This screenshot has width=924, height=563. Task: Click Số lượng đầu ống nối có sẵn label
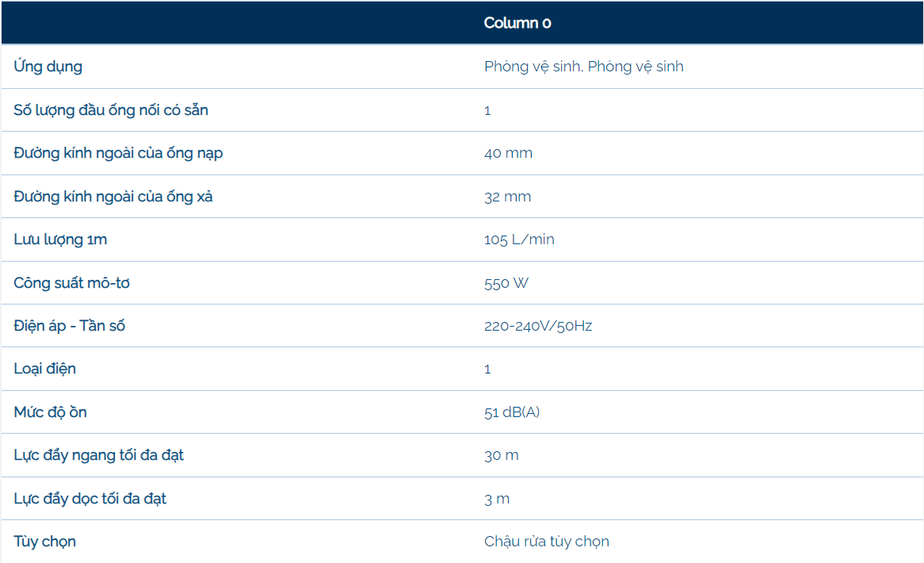[x=111, y=110]
